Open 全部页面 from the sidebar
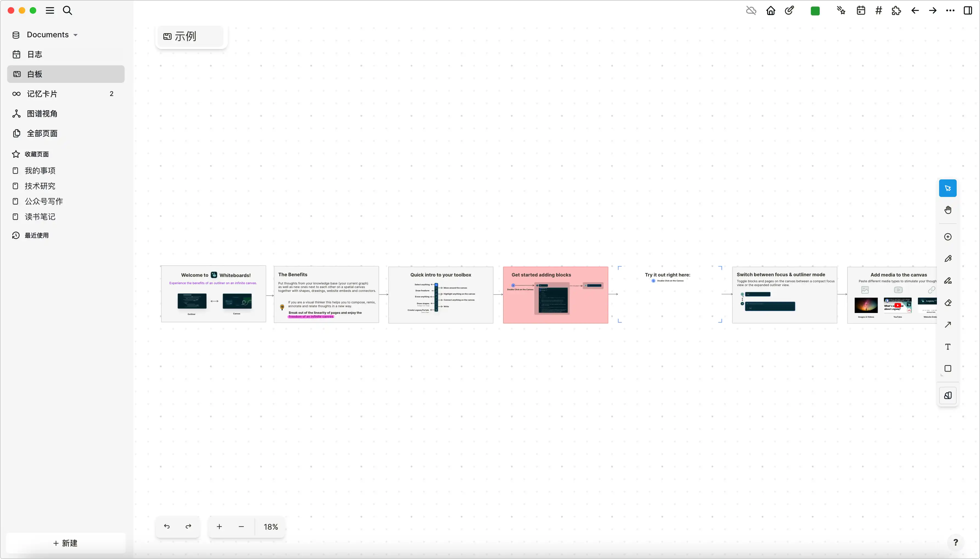Viewport: 980px width, 559px height. (42, 133)
